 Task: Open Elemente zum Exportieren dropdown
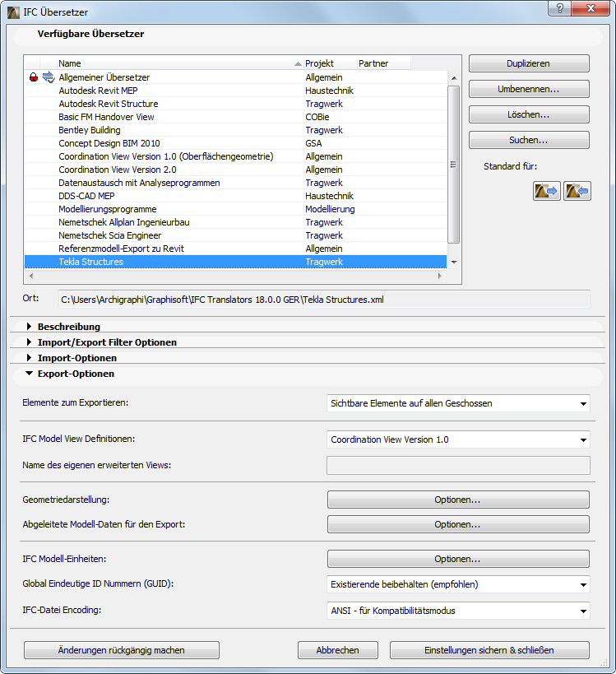458,403
